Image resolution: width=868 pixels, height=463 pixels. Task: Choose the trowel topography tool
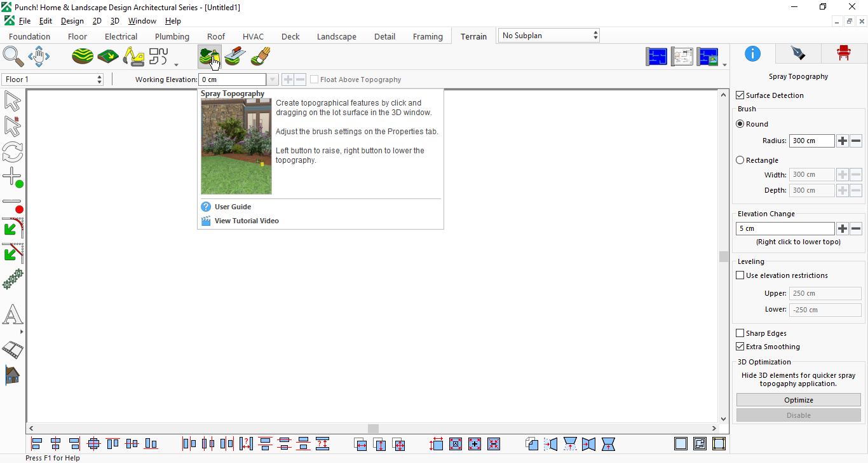click(235, 57)
